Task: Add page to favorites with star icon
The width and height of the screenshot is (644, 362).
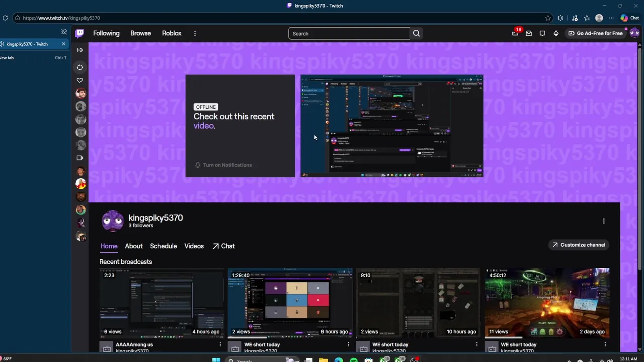Action: [548, 18]
